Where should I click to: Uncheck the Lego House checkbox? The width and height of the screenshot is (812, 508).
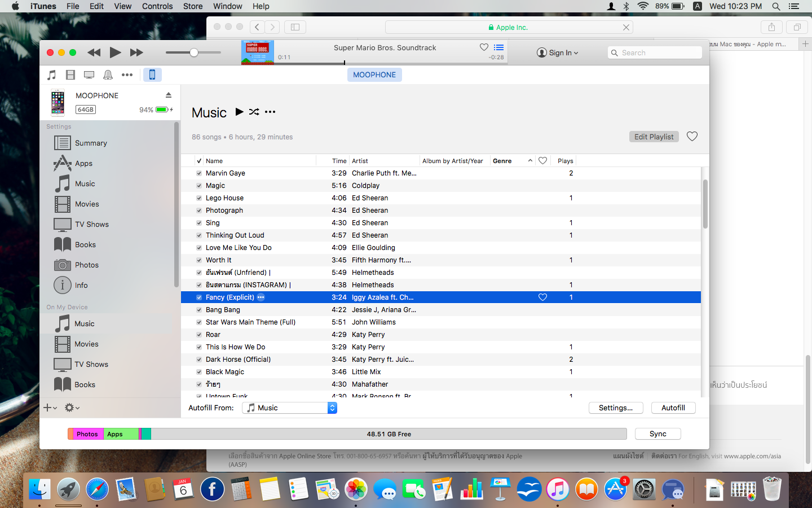[x=199, y=198]
